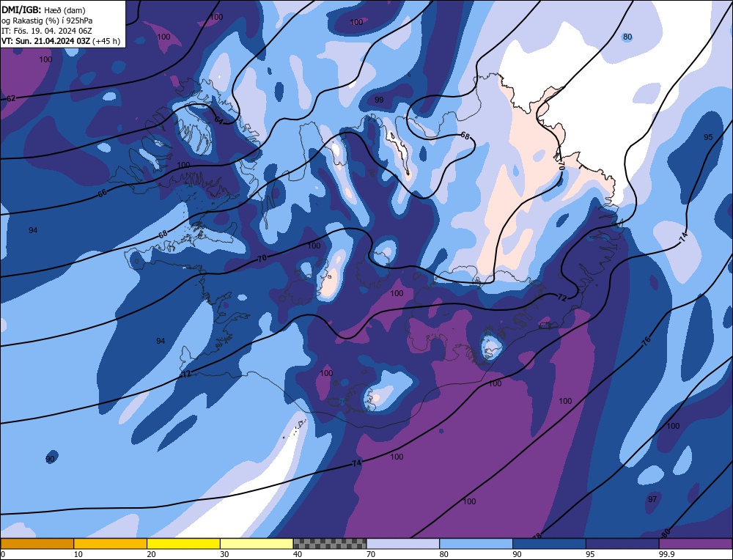Click the '90' humidity value on the map
Image resolution: width=733 pixels, height=560 pixels.
point(50,459)
